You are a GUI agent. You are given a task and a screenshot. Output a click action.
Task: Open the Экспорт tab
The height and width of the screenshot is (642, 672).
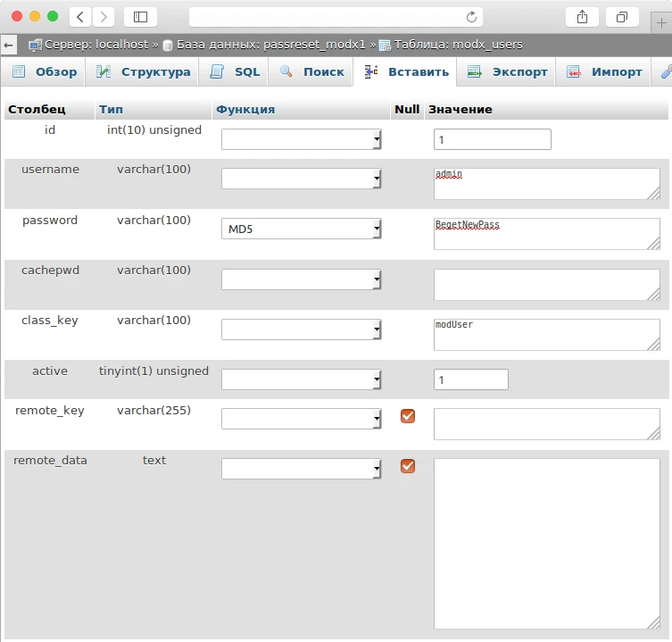pos(508,72)
